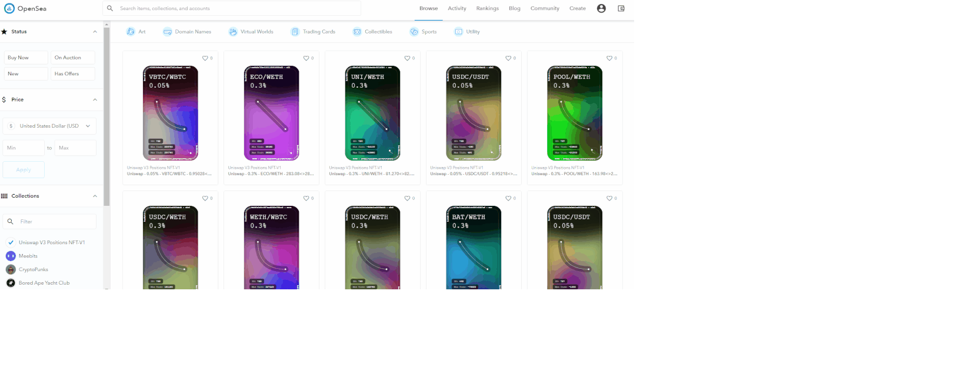This screenshot has height=374, width=980.
Task: Select the Bored Ape Yacht Club name
Action: coord(44,283)
